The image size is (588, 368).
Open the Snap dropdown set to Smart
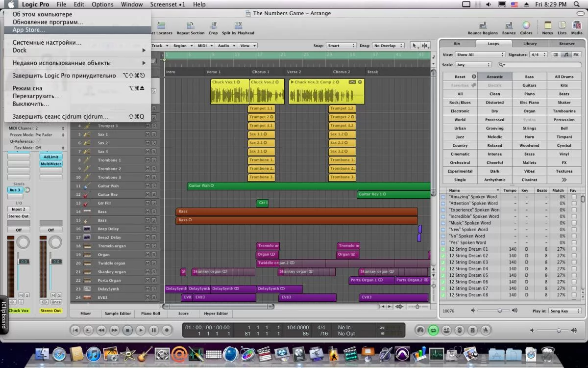(x=341, y=46)
